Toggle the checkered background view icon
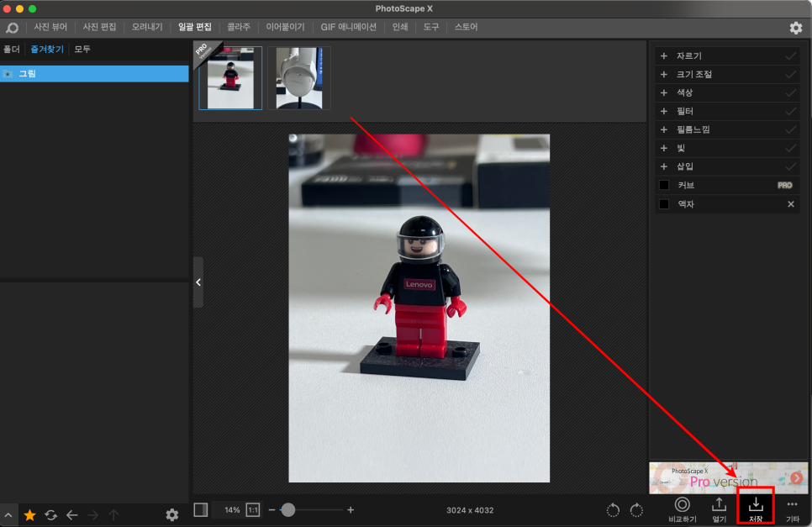This screenshot has width=812, height=527. [x=201, y=510]
